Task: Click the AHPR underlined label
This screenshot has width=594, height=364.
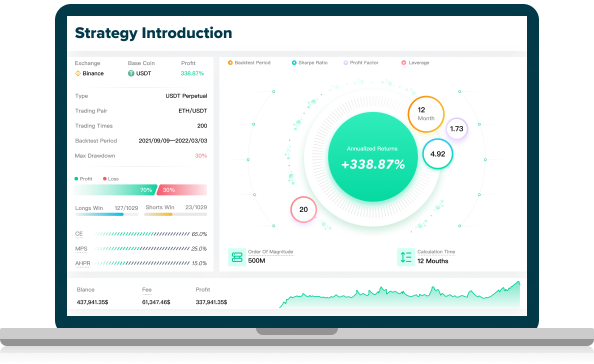Action: 82,263
